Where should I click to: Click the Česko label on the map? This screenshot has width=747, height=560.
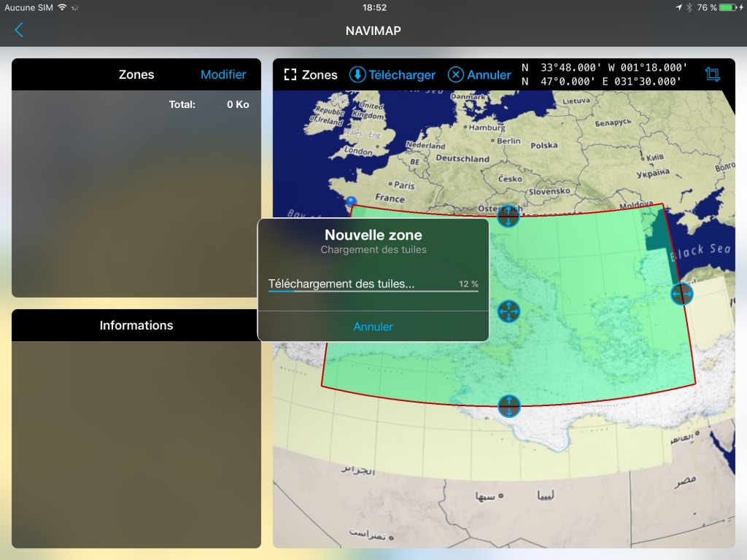[x=510, y=179]
